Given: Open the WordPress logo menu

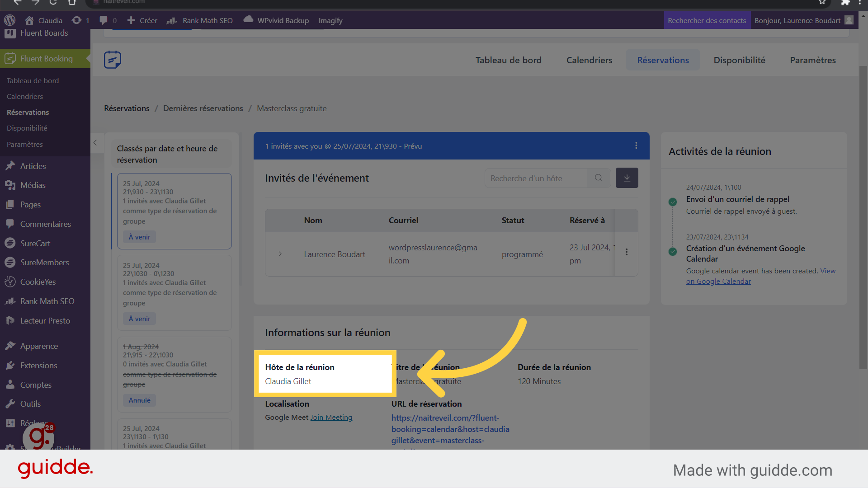Looking at the screenshot, I should 10,20.
